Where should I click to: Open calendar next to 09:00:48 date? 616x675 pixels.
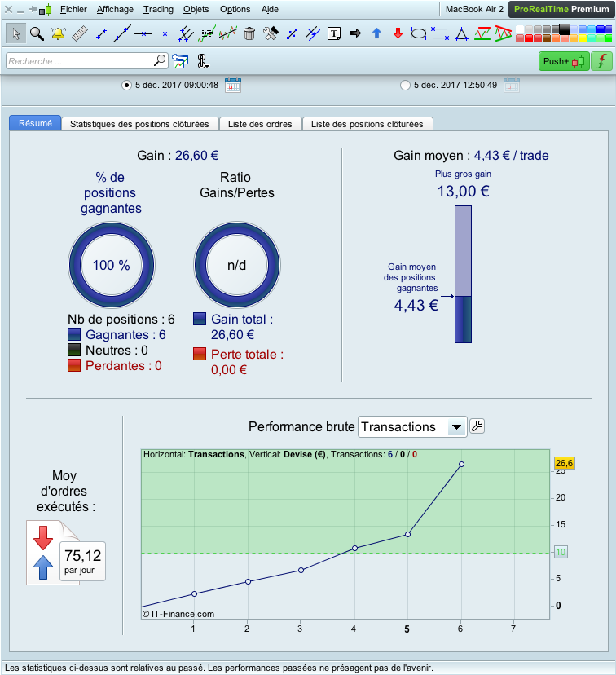click(233, 86)
